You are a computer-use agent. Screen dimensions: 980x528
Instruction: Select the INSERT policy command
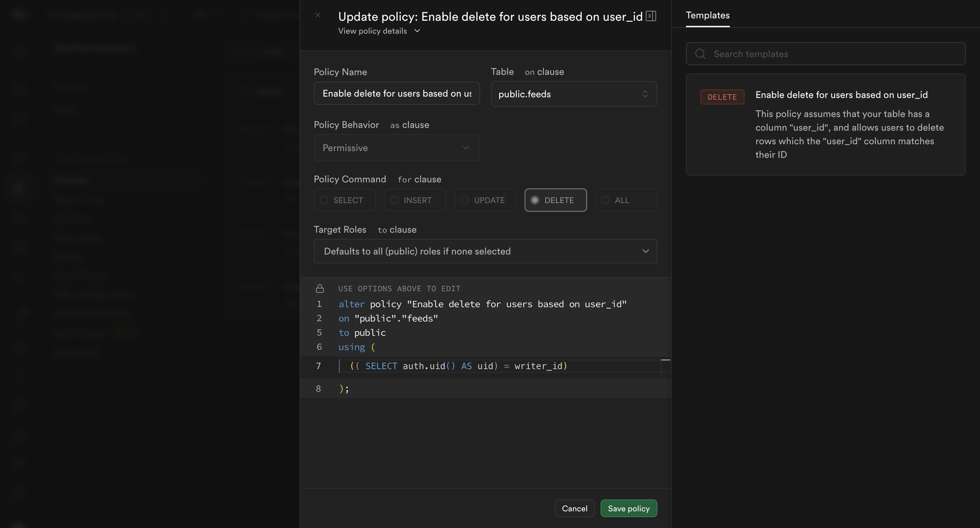415,200
